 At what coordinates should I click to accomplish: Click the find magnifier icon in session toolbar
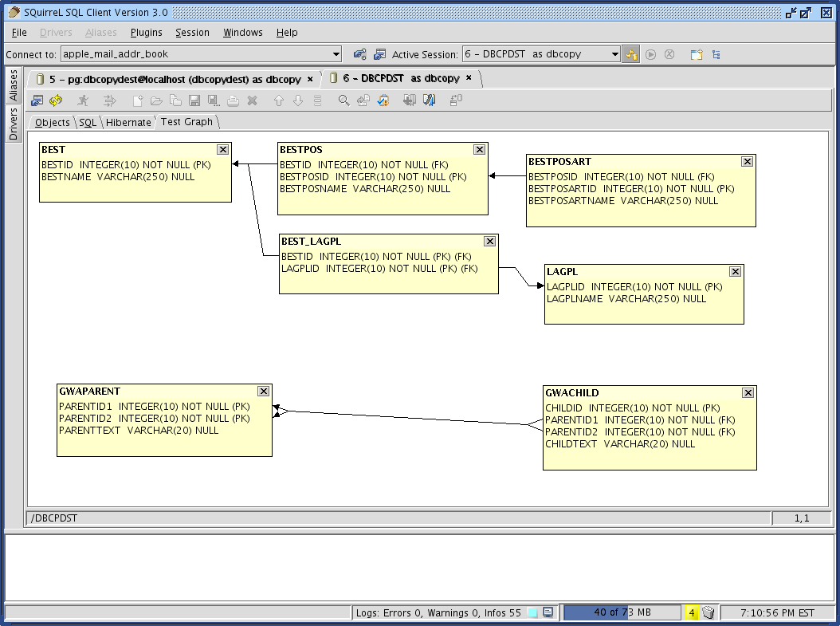(x=343, y=100)
